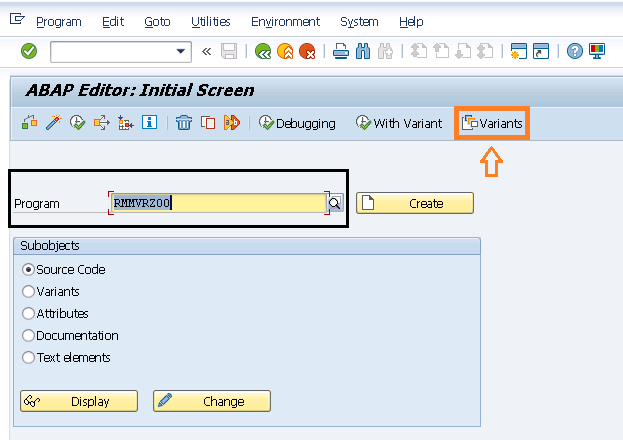The width and height of the screenshot is (623, 440).
Task: Click the Next Page icon
Action: pyautogui.click(x=463, y=51)
